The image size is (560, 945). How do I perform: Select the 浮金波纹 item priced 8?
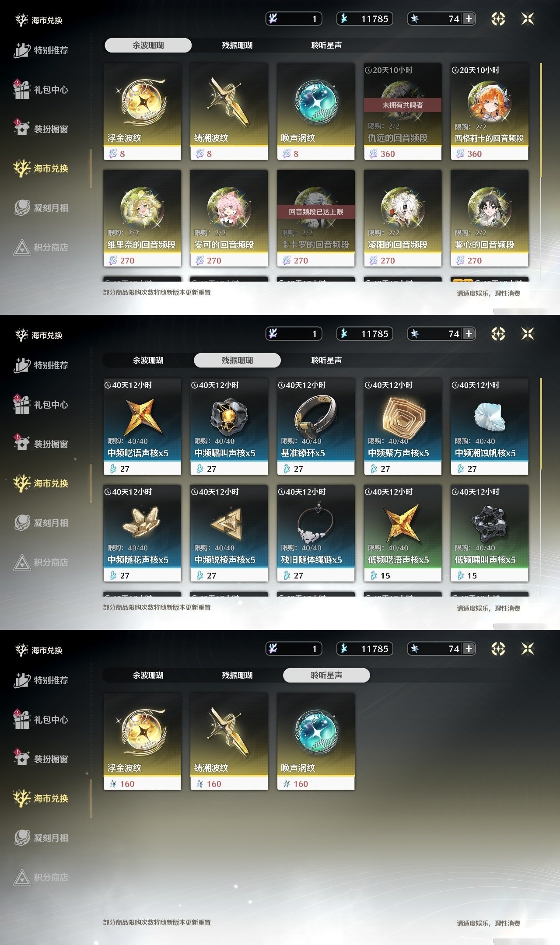point(142,112)
